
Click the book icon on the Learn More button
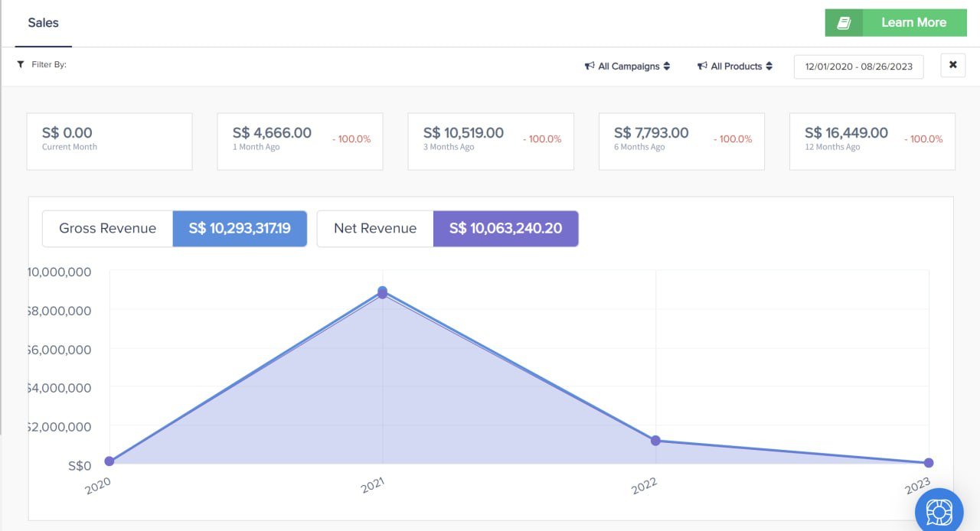coord(843,22)
